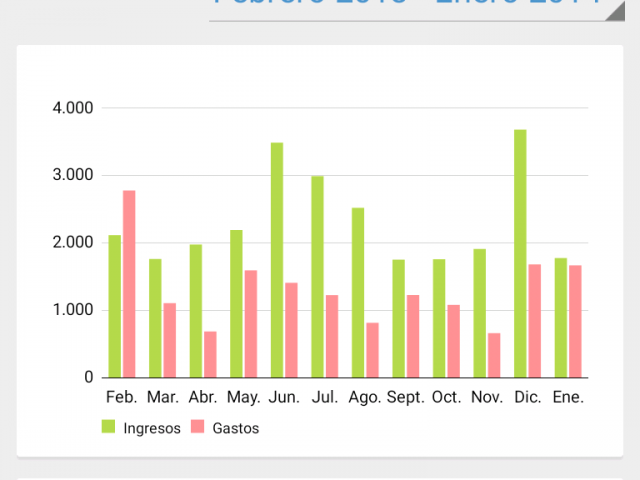Viewport: 640px width, 480px height.
Task: Toggle the Gastos pink legend swatch
Action: coord(198,427)
